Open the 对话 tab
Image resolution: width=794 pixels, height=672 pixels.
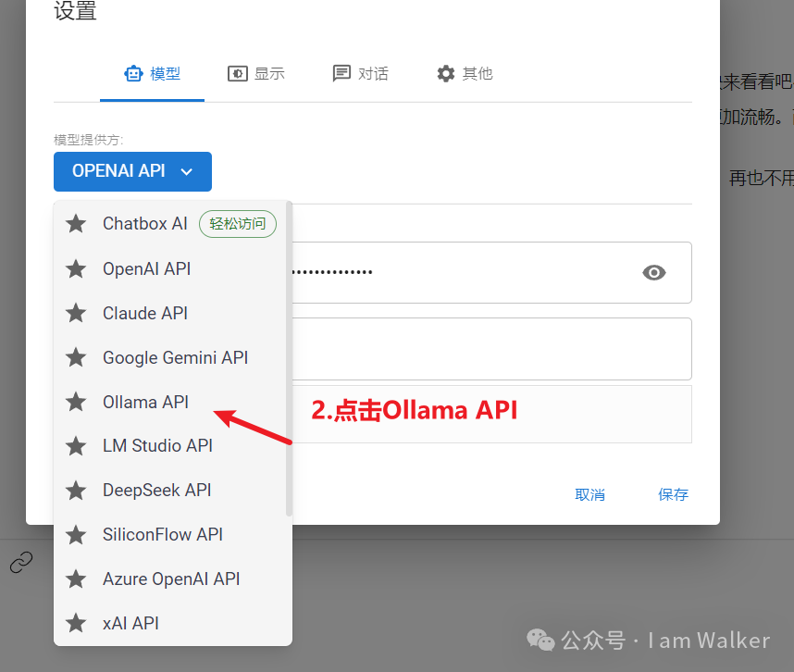coord(361,74)
